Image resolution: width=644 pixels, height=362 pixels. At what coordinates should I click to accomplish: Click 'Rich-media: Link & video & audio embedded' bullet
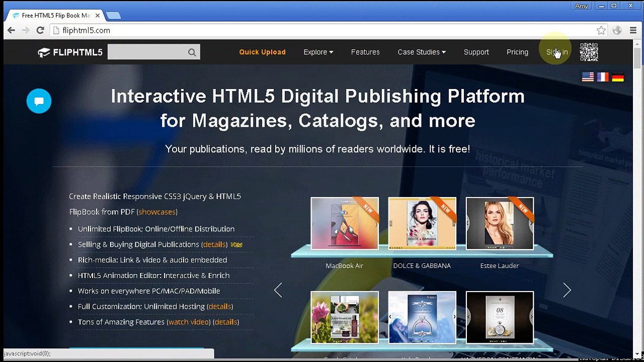[x=152, y=260]
